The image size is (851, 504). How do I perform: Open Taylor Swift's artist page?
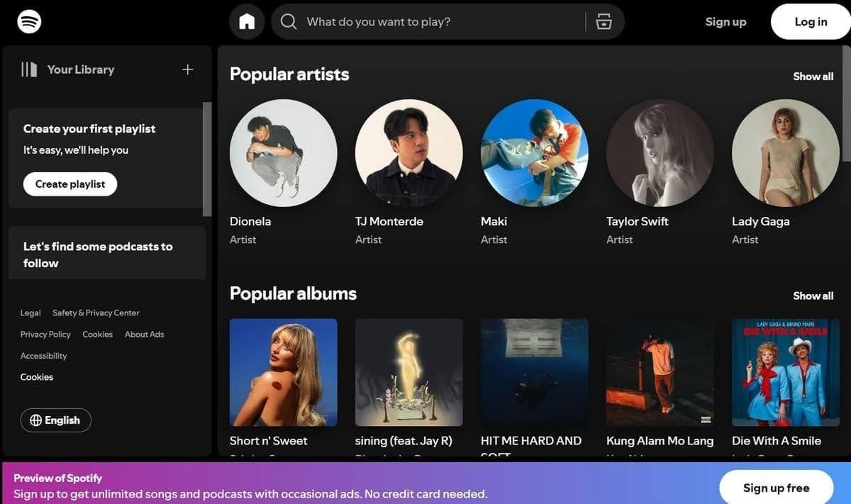[x=660, y=152]
